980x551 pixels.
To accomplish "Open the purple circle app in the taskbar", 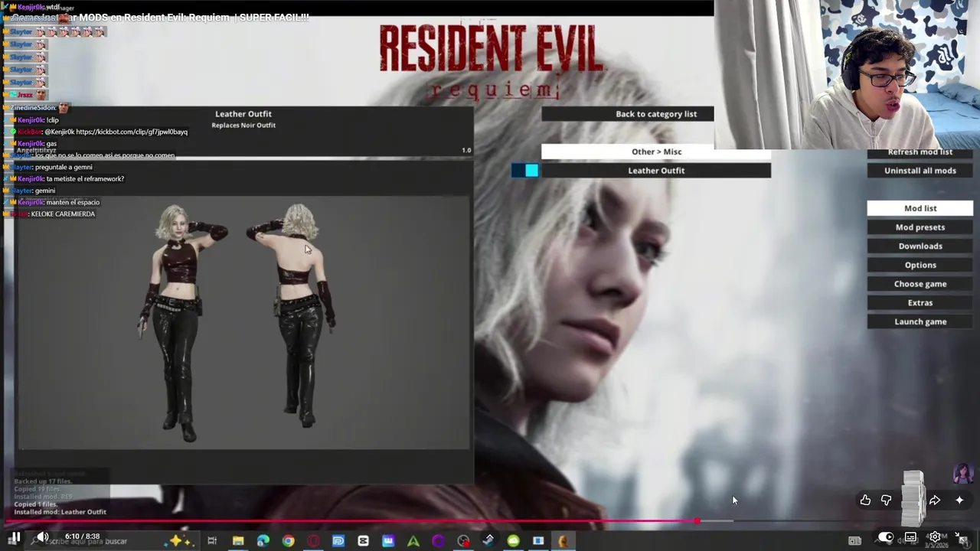I will pyautogui.click(x=438, y=541).
